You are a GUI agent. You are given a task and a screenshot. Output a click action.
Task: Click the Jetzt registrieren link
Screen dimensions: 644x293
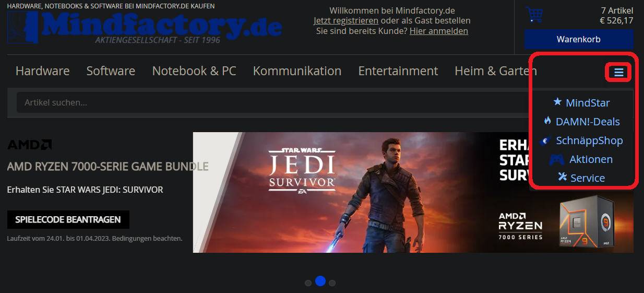(x=346, y=21)
